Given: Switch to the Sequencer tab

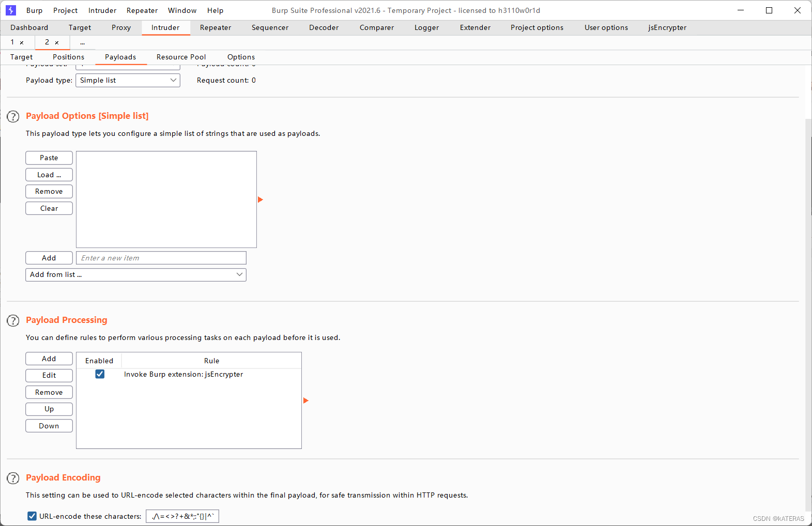Looking at the screenshot, I should tap(270, 28).
